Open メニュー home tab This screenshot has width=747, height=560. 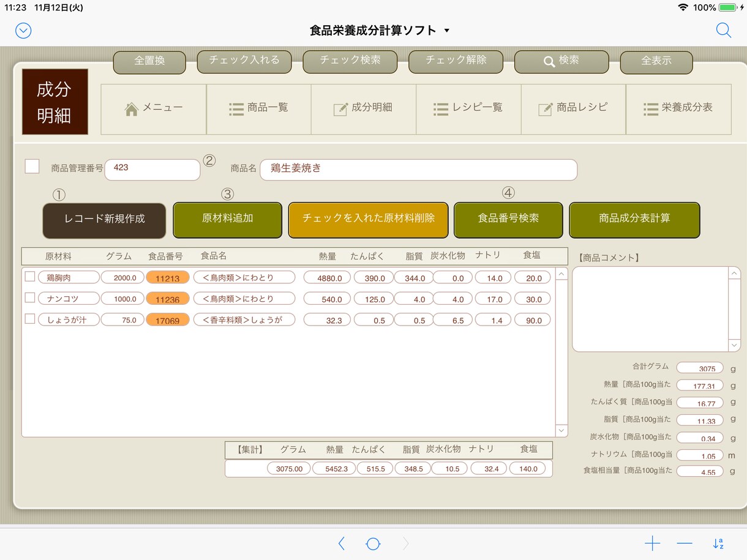[x=154, y=109]
